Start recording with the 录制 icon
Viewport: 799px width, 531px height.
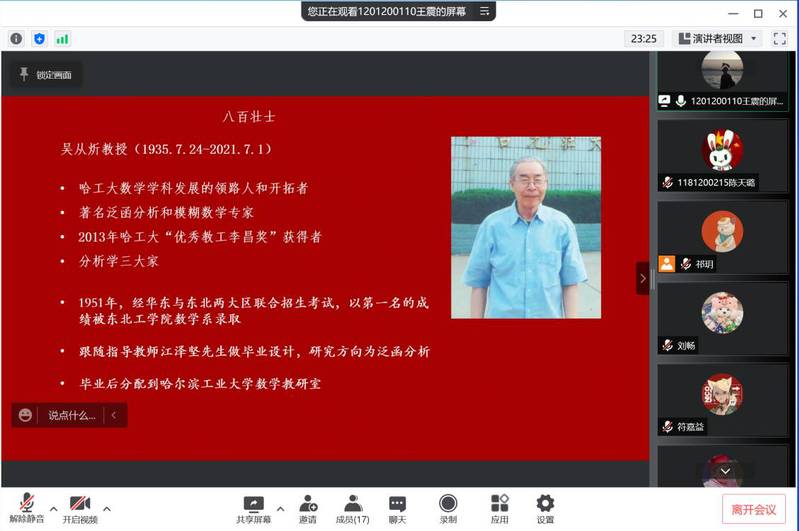point(448,503)
